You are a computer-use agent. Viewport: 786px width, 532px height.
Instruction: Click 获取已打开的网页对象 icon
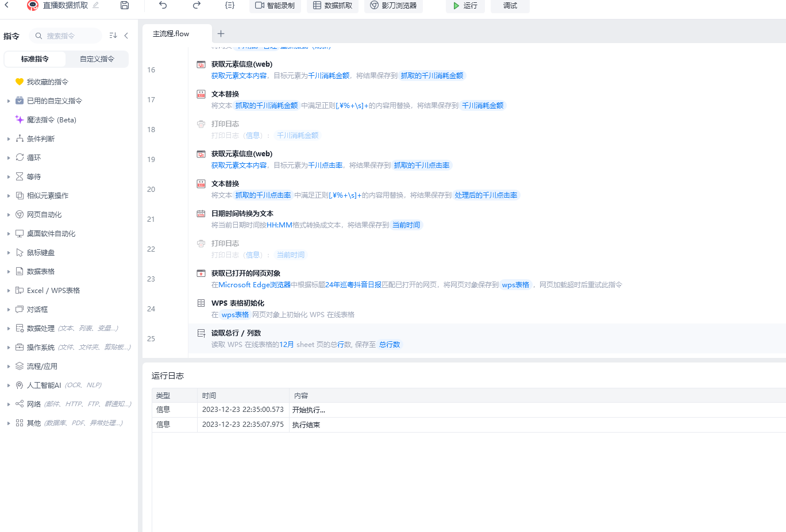(x=201, y=273)
